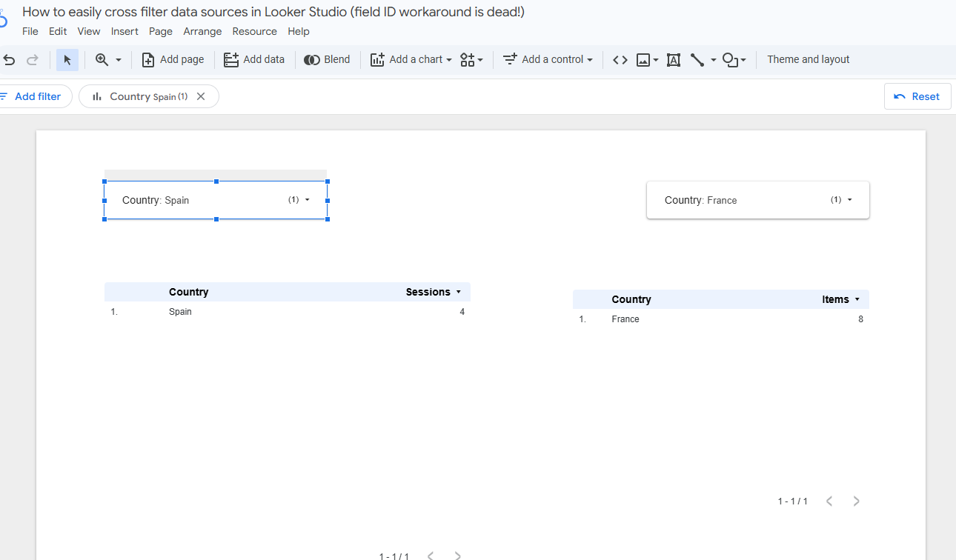Open the File menu
The height and width of the screenshot is (560, 956).
[30, 31]
